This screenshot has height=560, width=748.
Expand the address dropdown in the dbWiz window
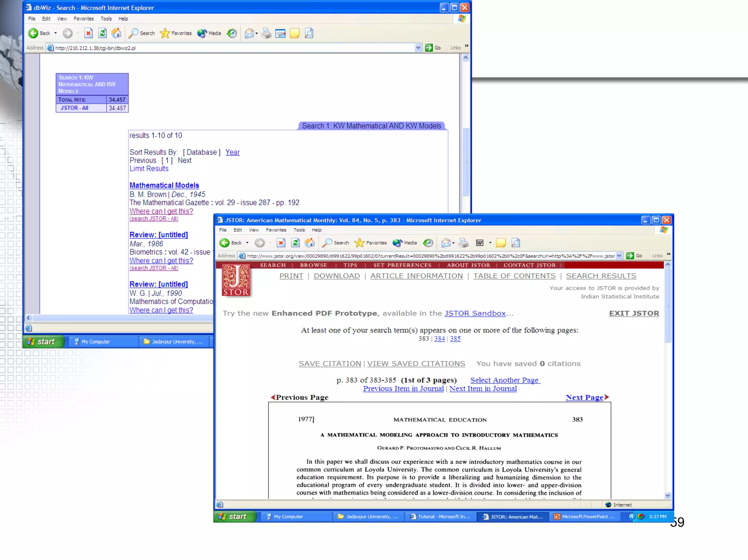[418, 48]
